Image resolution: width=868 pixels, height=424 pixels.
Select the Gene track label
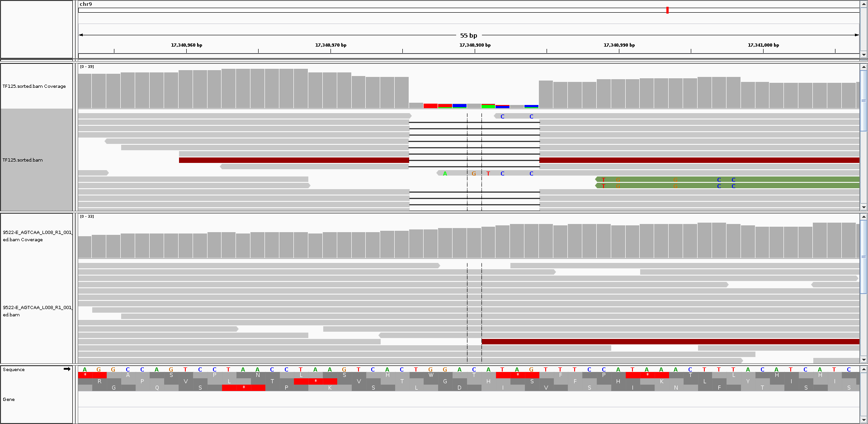tap(9, 400)
